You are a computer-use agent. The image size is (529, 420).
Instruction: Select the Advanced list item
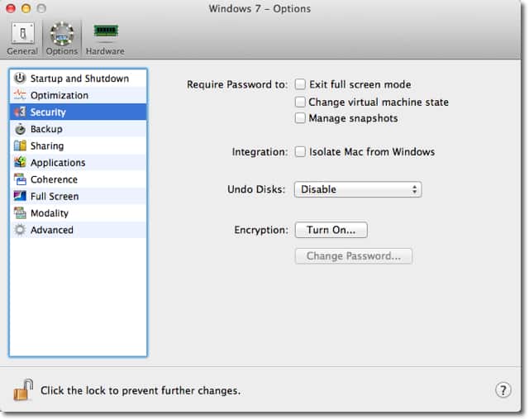[x=79, y=230]
